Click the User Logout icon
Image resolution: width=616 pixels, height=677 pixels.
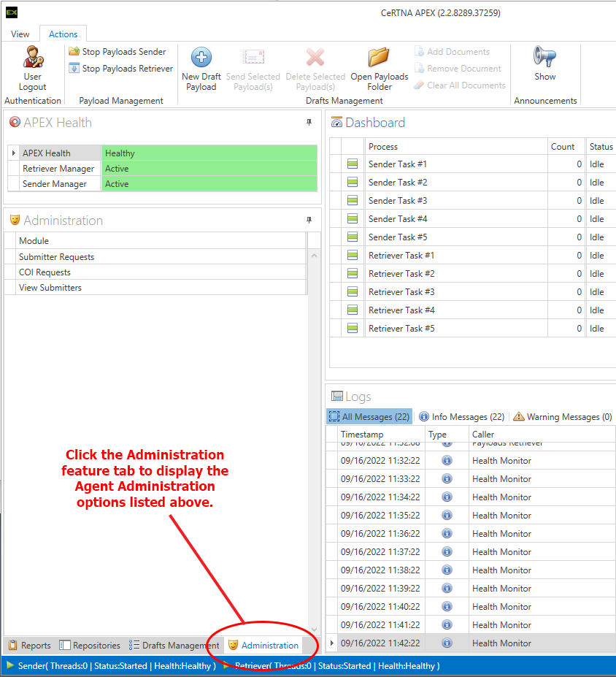(33, 57)
